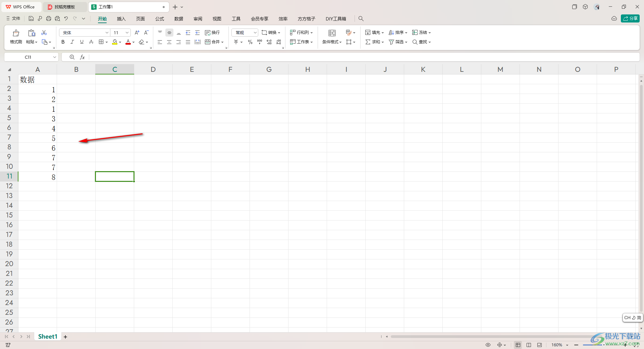Click the Format Painter brush icon
Screen dimensions: 644x349
coord(16,33)
